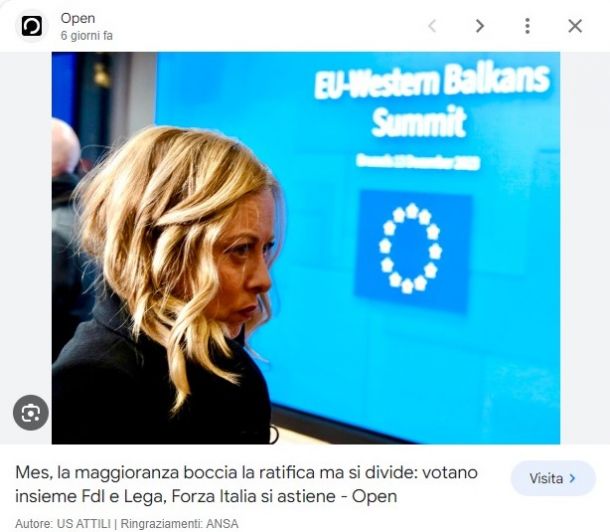
Task: Open the "Mes, la maggioranza boccia" article title
Action: pyautogui.click(x=247, y=484)
